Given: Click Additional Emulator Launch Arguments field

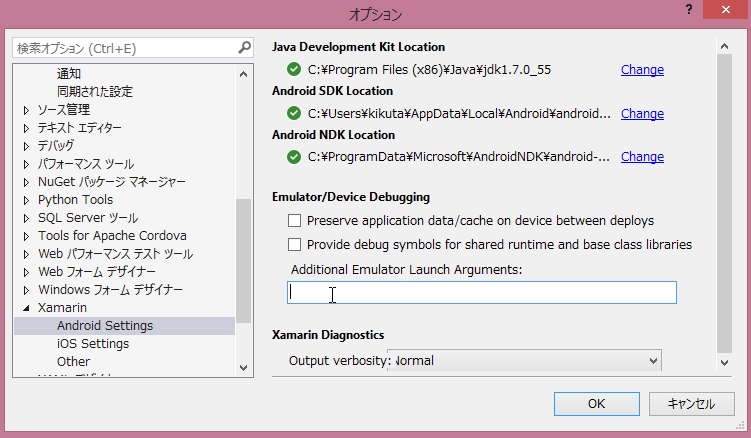Looking at the screenshot, I should point(482,292).
